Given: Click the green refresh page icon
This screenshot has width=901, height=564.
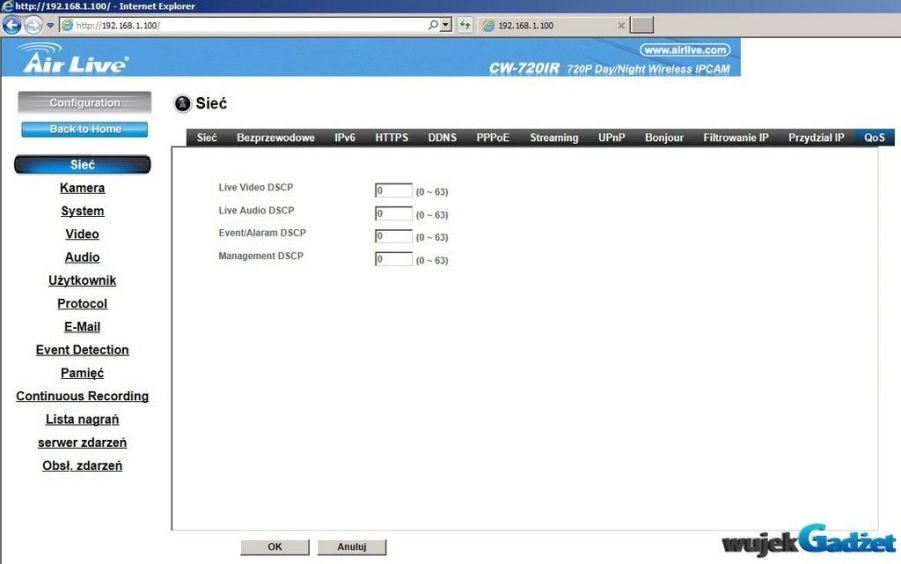Looking at the screenshot, I should click(x=465, y=25).
